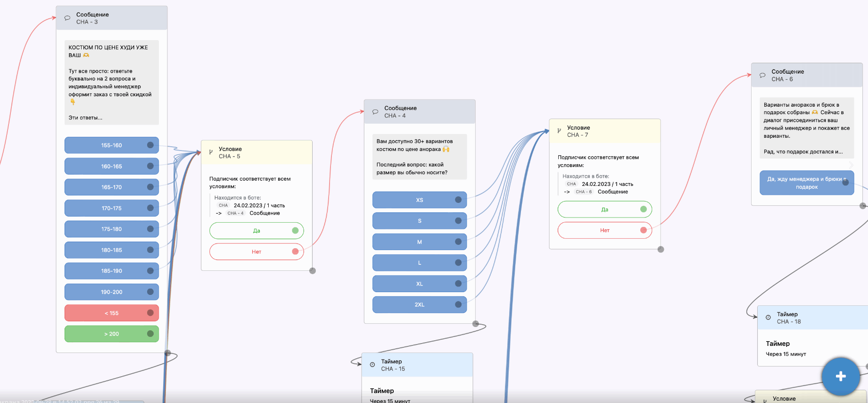Open the Сообщение СНА - 6 block header
Image resolution: width=868 pixels, height=403 pixels.
(x=807, y=75)
